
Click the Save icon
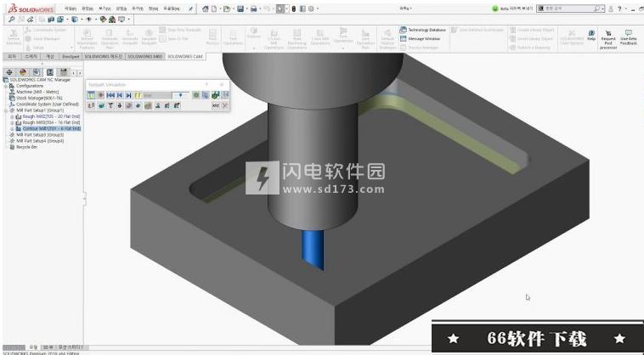[240, 8]
